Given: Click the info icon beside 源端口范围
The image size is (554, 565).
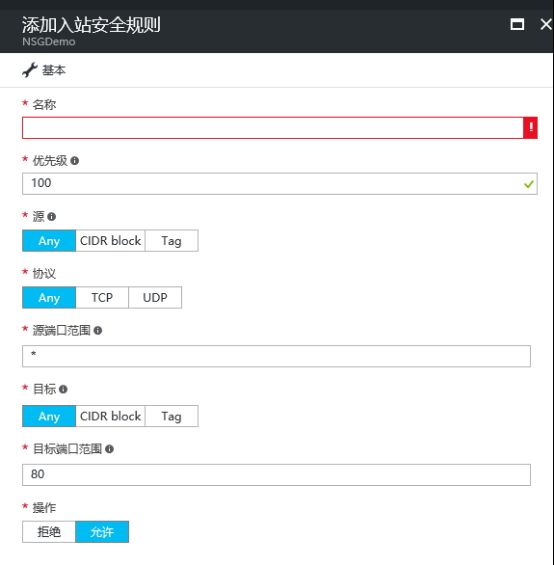Looking at the screenshot, I should coord(98,330).
